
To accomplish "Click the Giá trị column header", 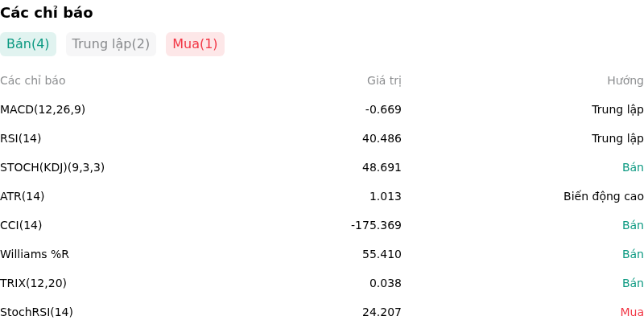I will coord(384,81).
